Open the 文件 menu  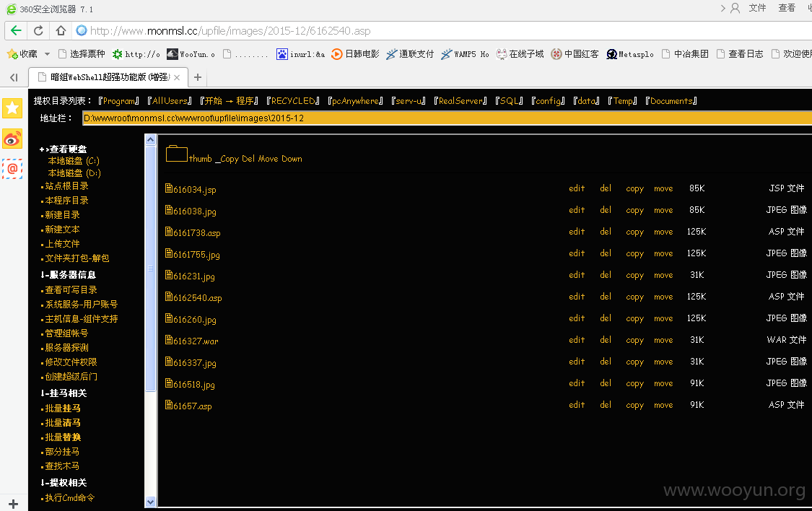[x=757, y=8]
